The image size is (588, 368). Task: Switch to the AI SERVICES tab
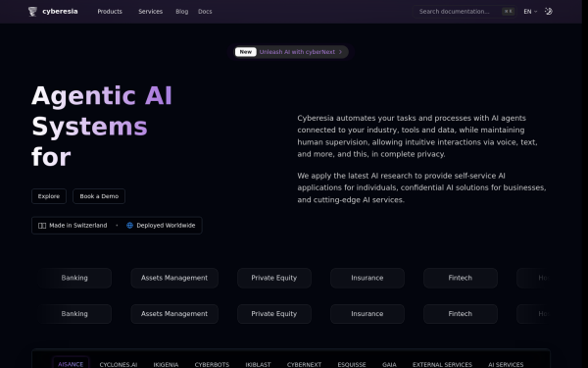tap(506, 364)
